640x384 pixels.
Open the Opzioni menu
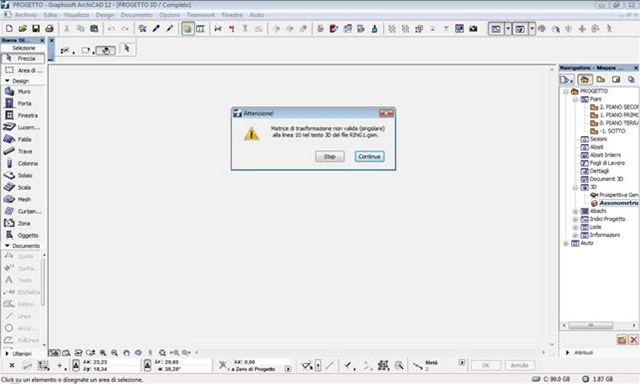coord(169,15)
